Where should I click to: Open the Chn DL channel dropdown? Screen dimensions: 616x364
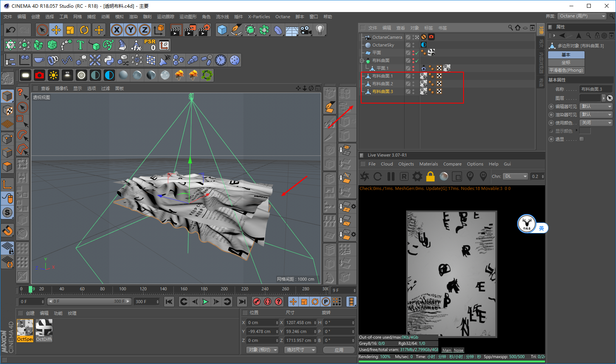(516, 176)
